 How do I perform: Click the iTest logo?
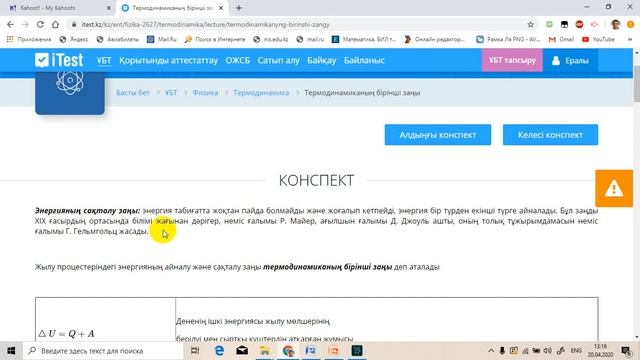(59, 60)
